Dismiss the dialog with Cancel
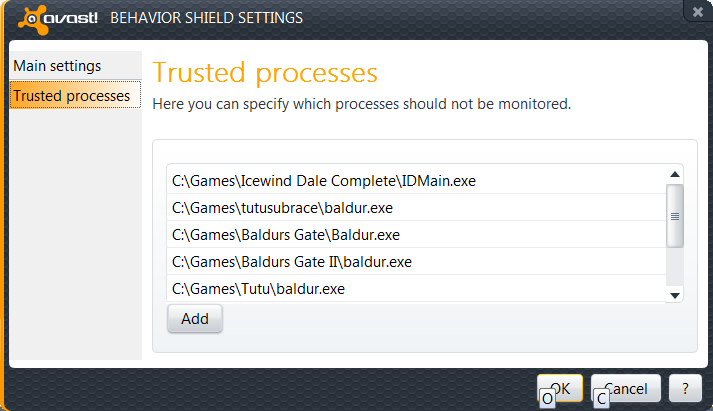This screenshot has height=411, width=713. (626, 389)
